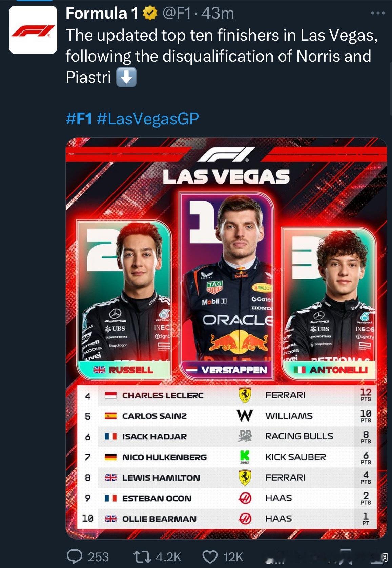Open the #F1 hashtag link

click(x=79, y=119)
